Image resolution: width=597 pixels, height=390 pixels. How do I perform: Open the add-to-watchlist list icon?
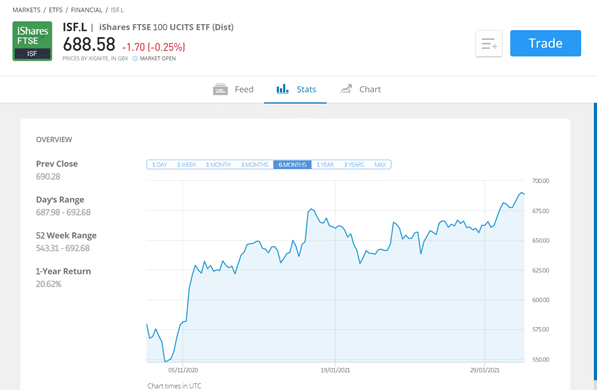pos(489,43)
